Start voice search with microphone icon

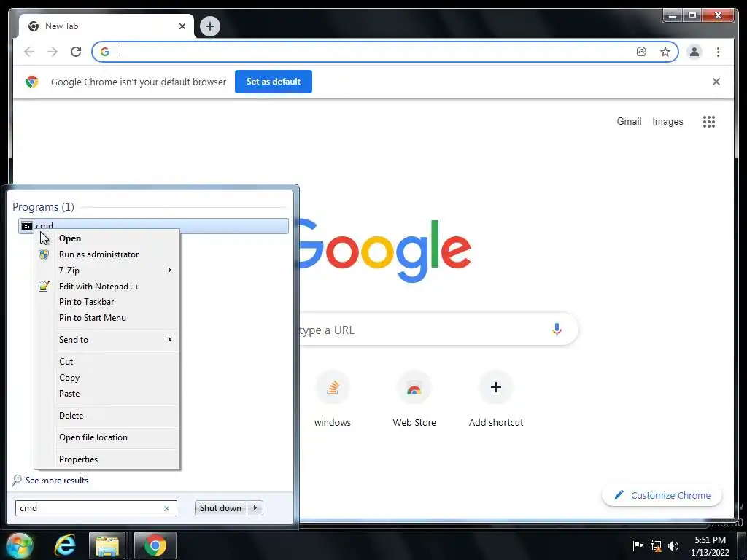tap(557, 330)
